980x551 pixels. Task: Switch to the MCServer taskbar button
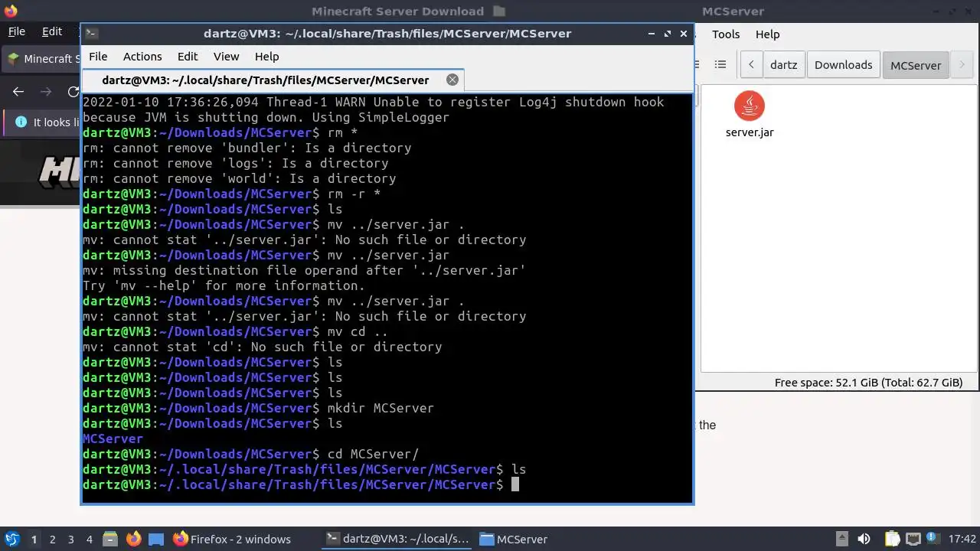[514, 540]
